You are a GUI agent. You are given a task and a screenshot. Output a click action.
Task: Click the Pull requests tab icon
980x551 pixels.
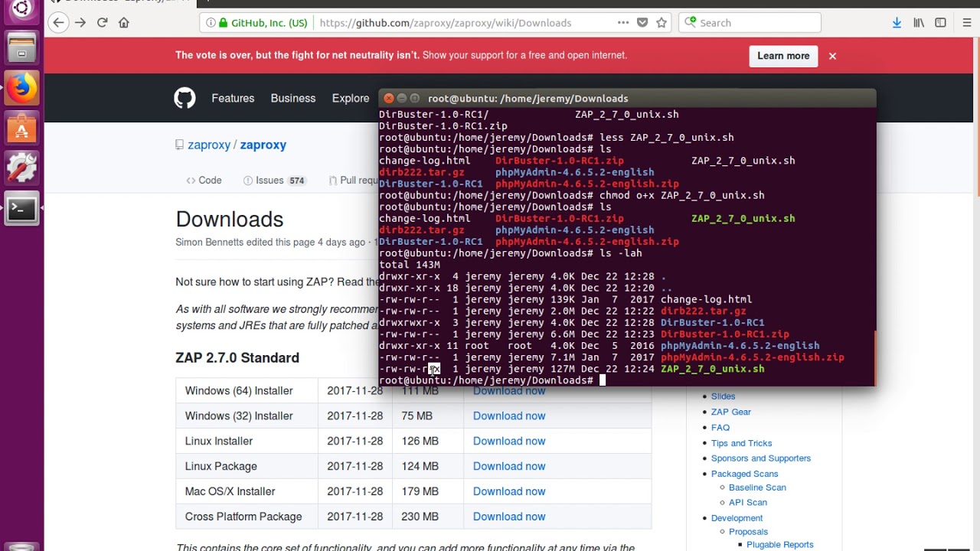click(333, 181)
